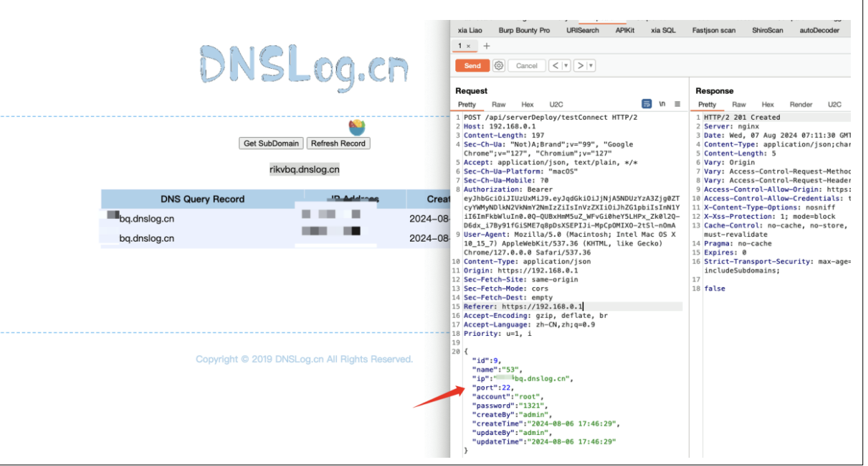Switch to the APIKit tab

coord(625,30)
